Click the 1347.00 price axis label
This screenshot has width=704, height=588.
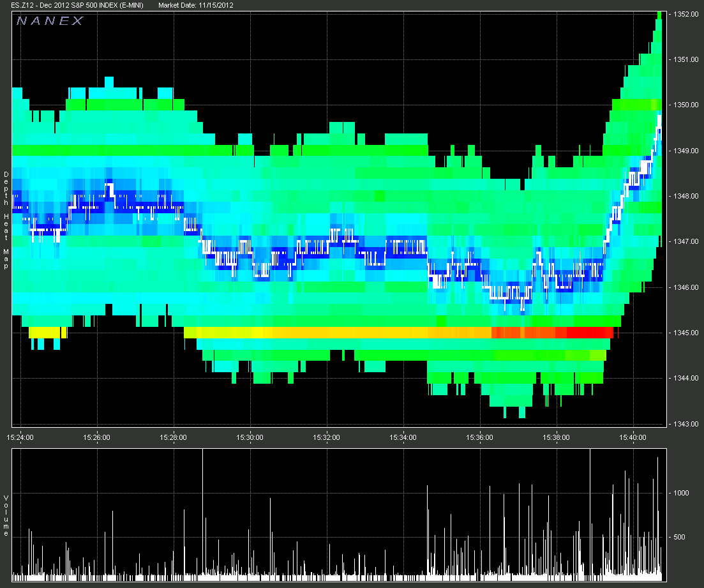click(x=685, y=241)
